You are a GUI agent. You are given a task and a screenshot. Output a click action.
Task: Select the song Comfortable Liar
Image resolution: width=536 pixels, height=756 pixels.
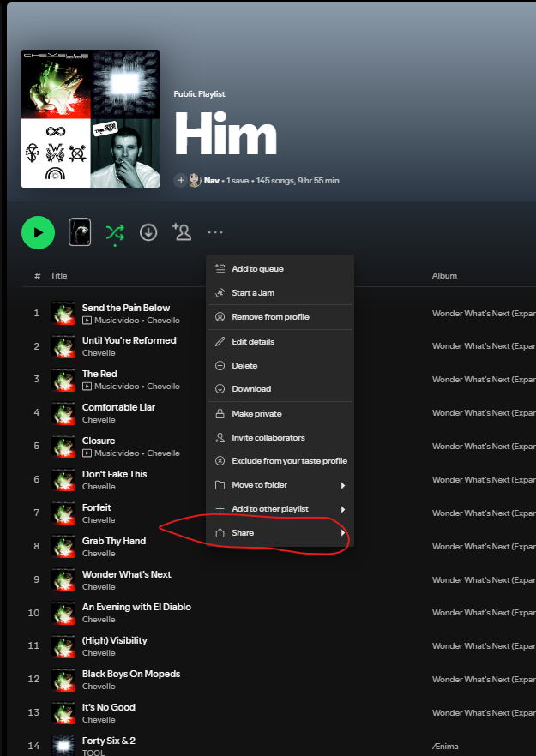point(118,407)
